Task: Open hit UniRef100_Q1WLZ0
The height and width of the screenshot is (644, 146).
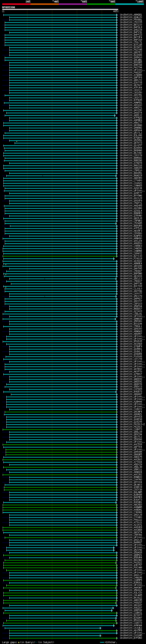Action: pos(131,17)
